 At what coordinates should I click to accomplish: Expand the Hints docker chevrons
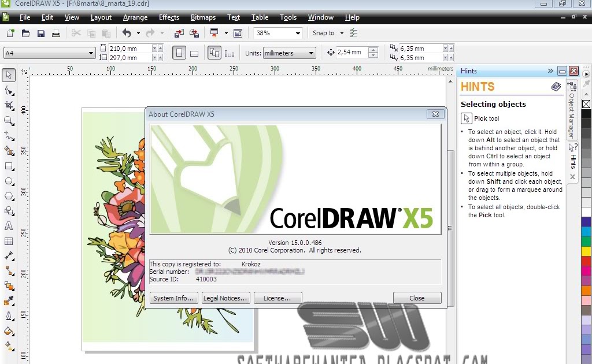550,70
